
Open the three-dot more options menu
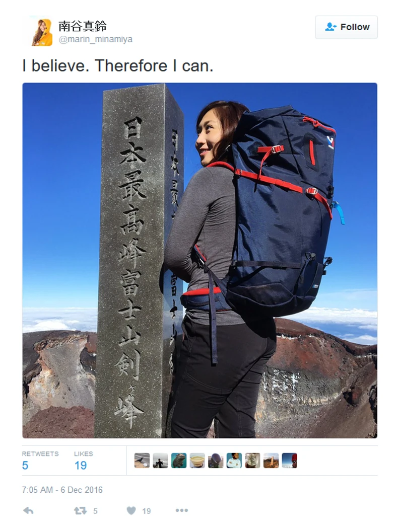pyautogui.click(x=182, y=510)
